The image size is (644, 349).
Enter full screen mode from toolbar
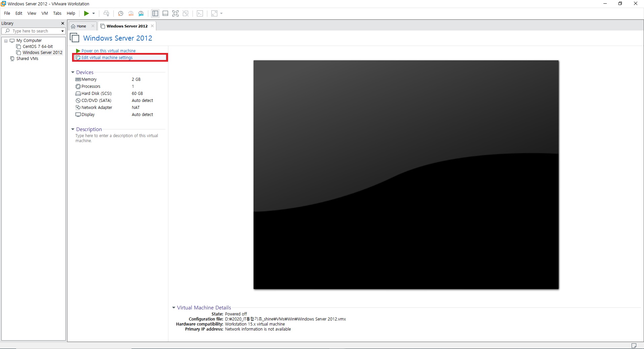click(175, 13)
